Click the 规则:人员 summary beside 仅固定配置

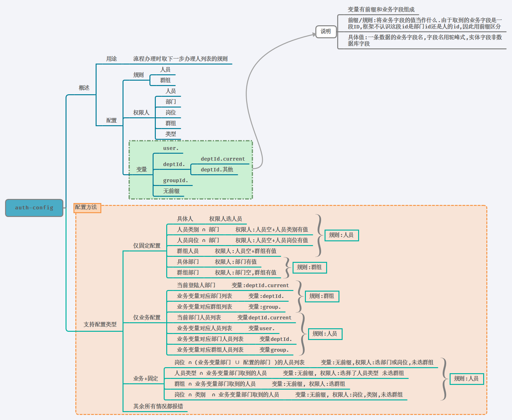click(x=342, y=235)
